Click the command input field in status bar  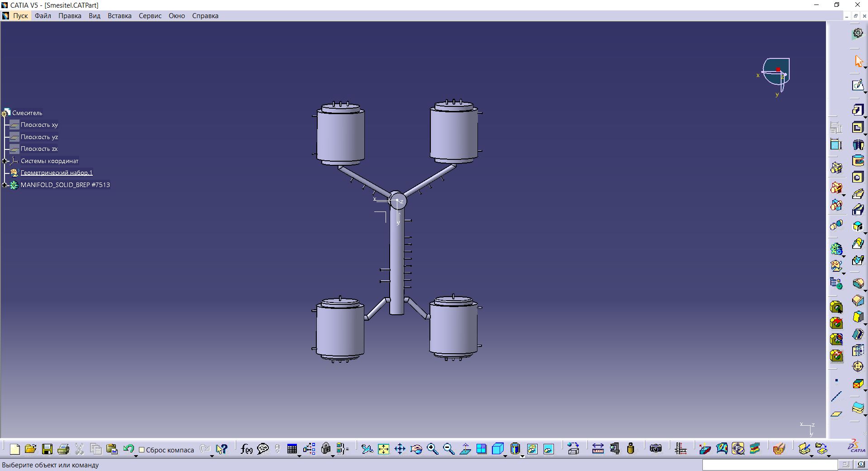(x=770, y=465)
